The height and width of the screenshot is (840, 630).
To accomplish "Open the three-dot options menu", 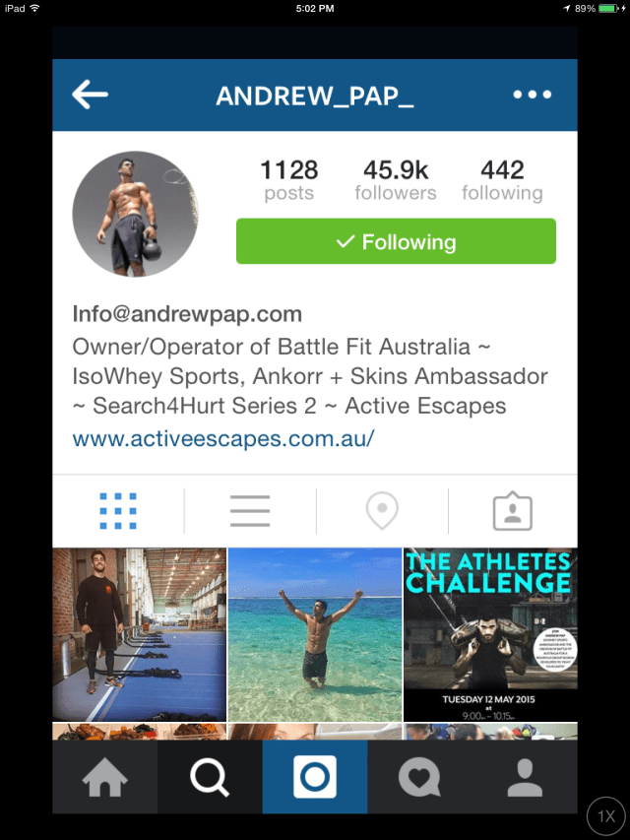I will pyautogui.click(x=532, y=95).
